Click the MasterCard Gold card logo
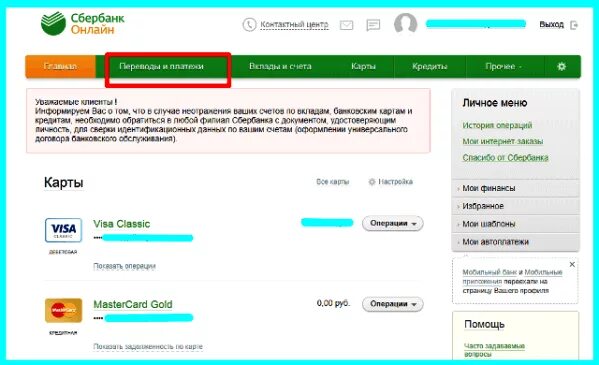The height and width of the screenshot is (365, 599). [63, 310]
